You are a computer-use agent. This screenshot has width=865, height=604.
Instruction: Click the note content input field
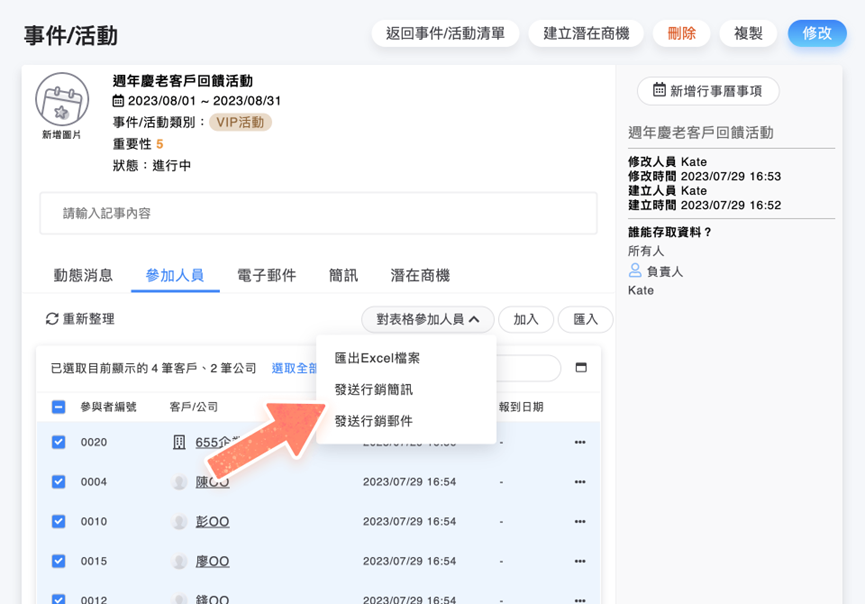318,213
